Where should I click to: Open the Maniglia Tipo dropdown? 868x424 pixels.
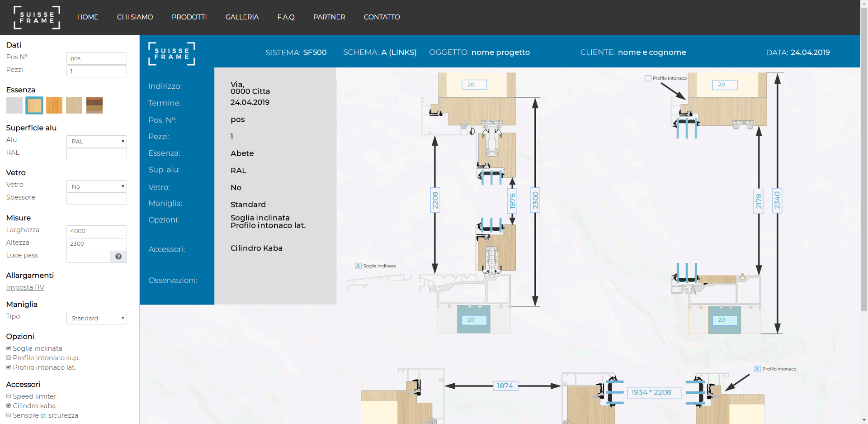pyautogui.click(x=97, y=318)
